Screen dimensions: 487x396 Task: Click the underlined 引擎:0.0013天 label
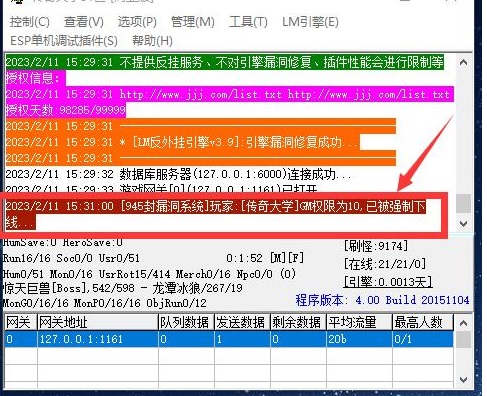pyautogui.click(x=388, y=282)
